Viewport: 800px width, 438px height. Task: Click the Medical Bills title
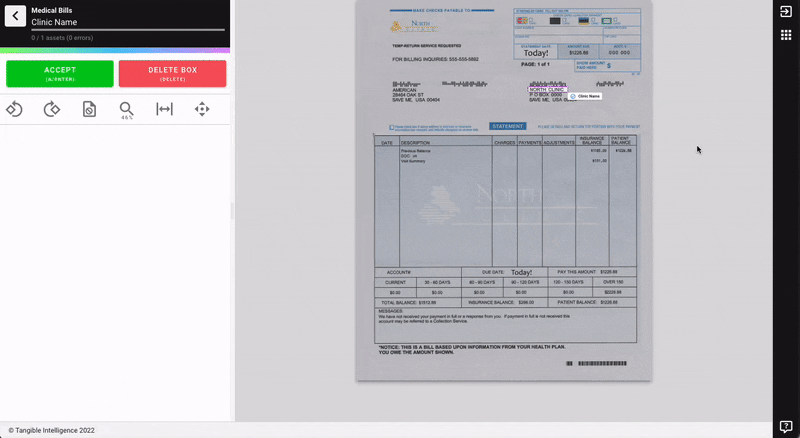point(52,10)
